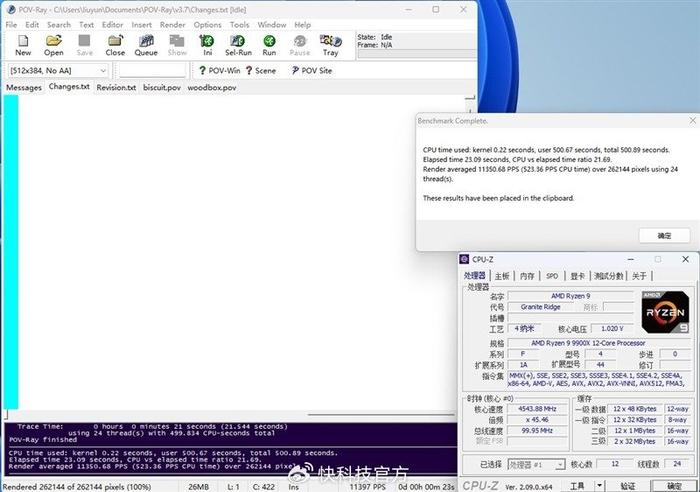Switch to CPU-Z SPD tab
700x492 pixels.
552,276
